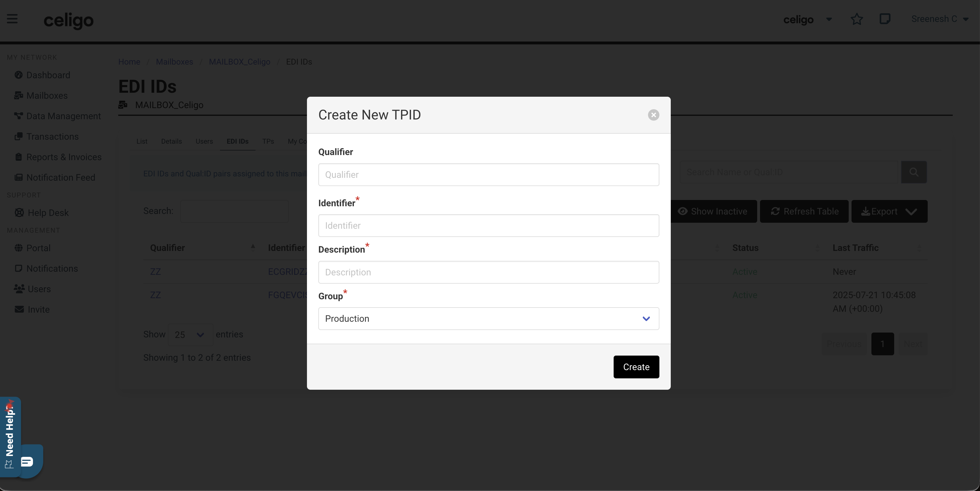980x491 pixels.
Task: Switch to the Details tab
Action: tap(171, 141)
